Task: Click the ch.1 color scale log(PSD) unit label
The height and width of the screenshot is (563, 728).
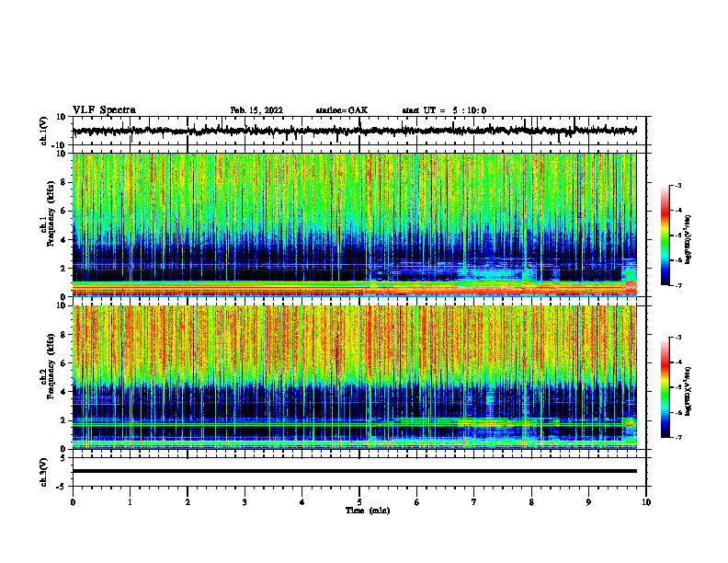Action: coord(688,240)
